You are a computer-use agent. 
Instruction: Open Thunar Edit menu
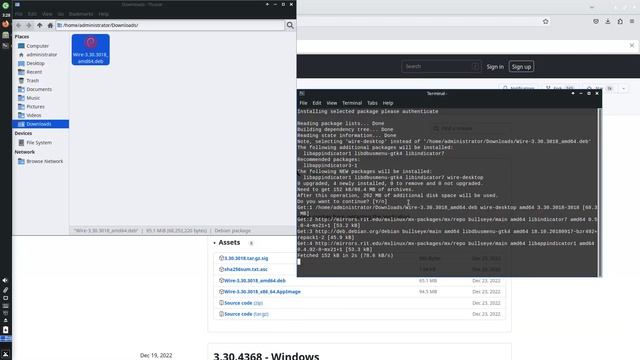pyautogui.click(x=32, y=14)
